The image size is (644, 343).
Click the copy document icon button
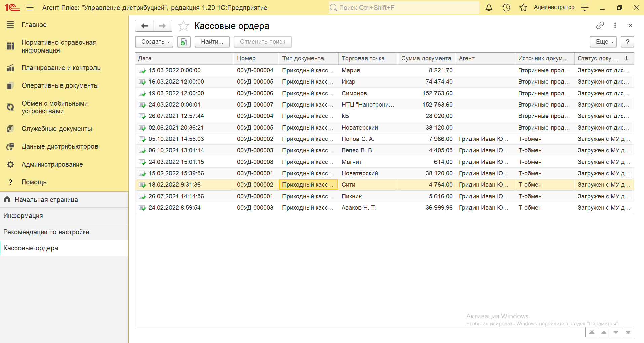click(184, 42)
